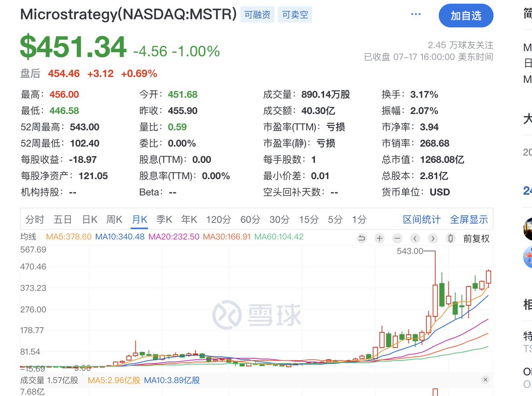This screenshot has height=396, width=532.
Task: Add stock with 加自选 button
Action: pos(466,16)
